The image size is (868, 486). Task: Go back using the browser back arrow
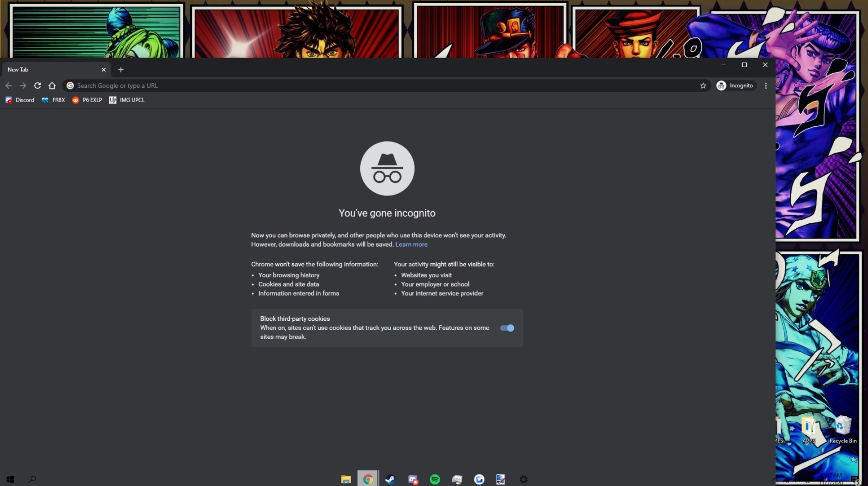[x=9, y=86]
